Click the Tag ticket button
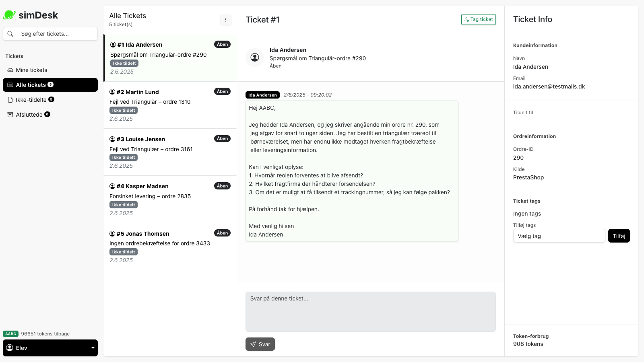The height and width of the screenshot is (362, 644). [479, 19]
